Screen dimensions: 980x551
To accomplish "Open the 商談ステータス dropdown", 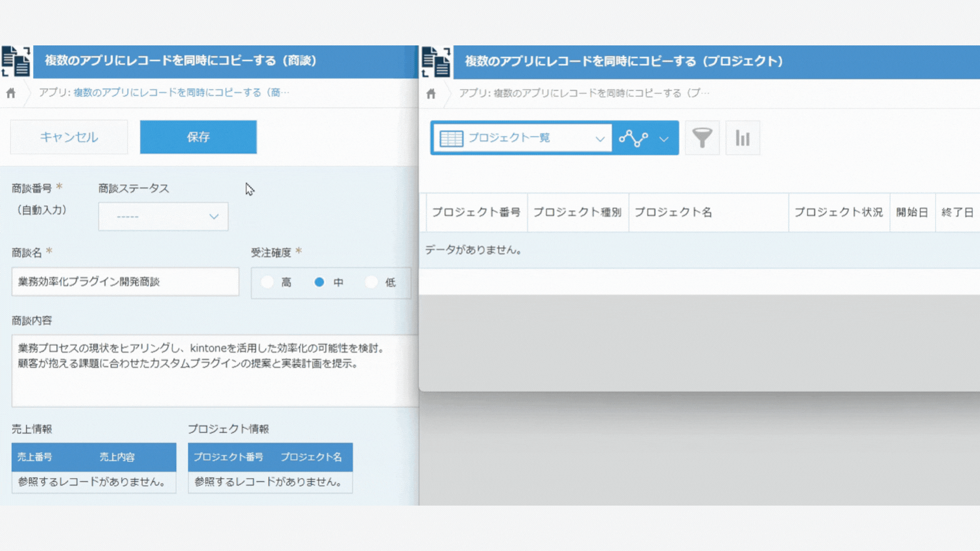I will tap(163, 217).
